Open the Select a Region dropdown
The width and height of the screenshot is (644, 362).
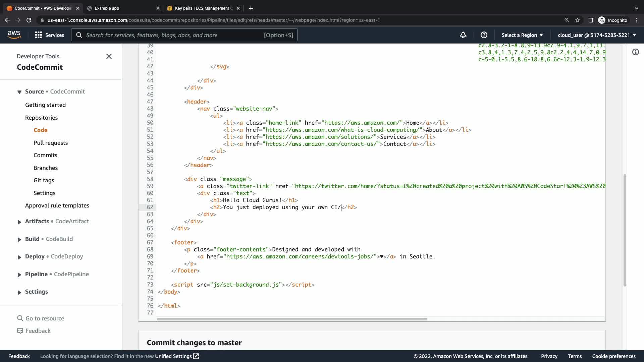[522, 35]
